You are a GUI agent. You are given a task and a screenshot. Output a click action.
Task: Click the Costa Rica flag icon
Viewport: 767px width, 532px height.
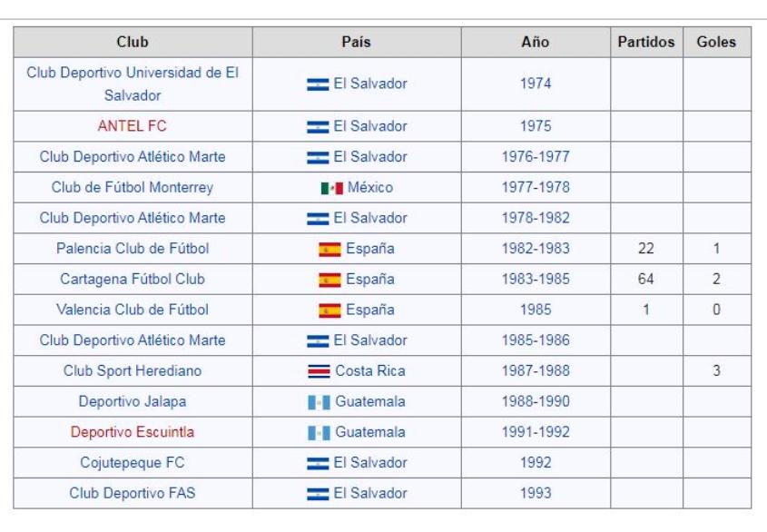(x=319, y=371)
